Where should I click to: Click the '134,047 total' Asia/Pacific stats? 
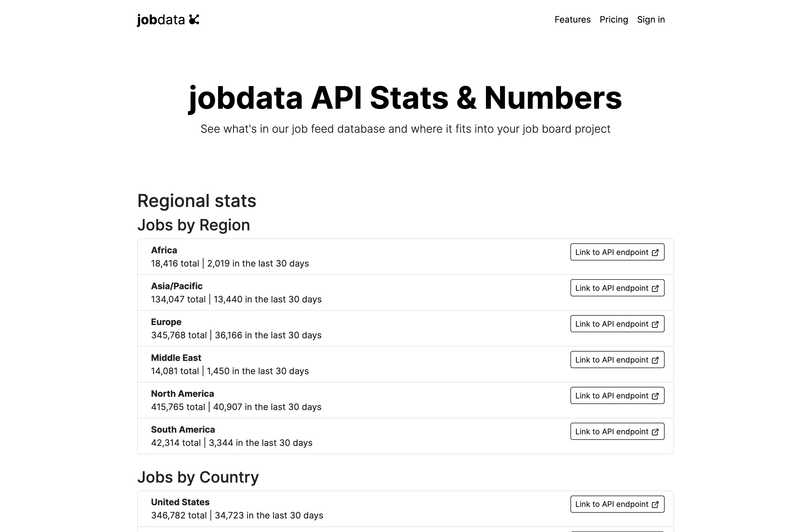click(x=236, y=299)
